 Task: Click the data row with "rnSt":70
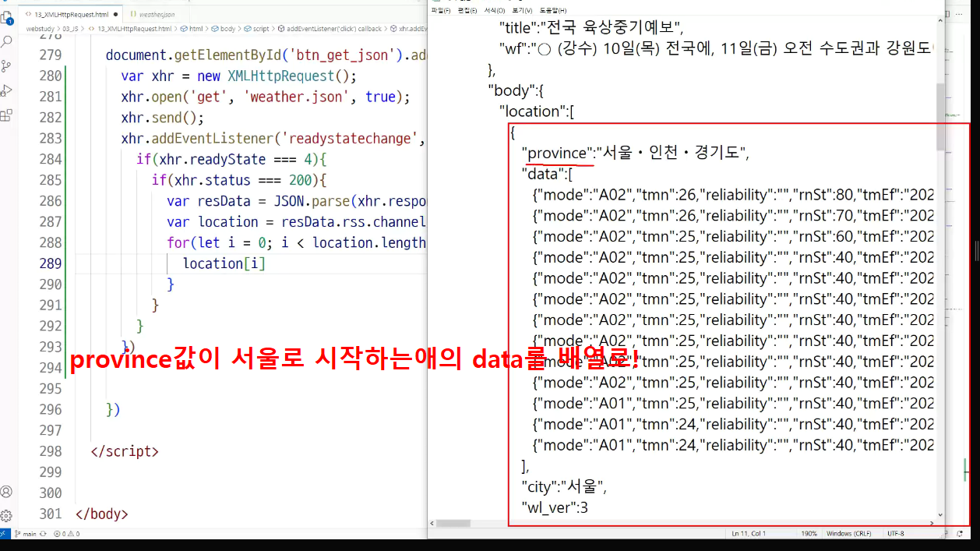click(x=733, y=216)
